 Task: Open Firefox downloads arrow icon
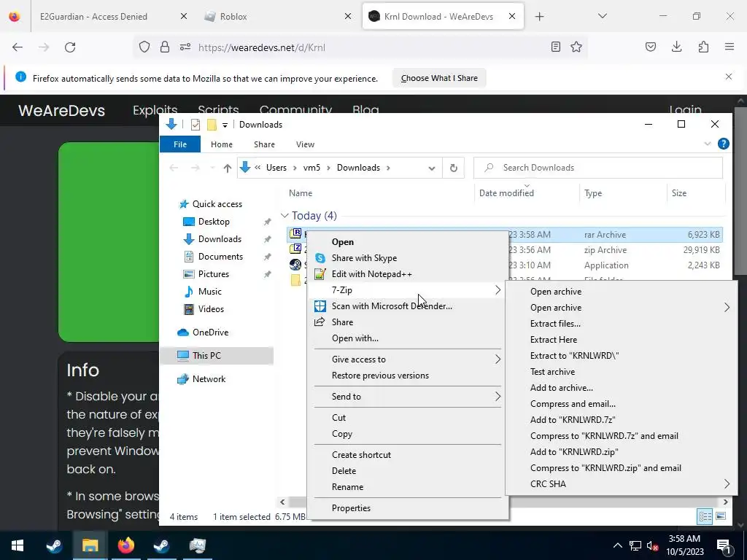(676, 47)
